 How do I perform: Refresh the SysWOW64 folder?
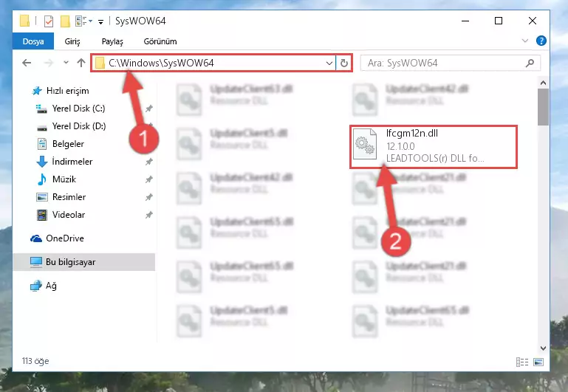coord(344,63)
